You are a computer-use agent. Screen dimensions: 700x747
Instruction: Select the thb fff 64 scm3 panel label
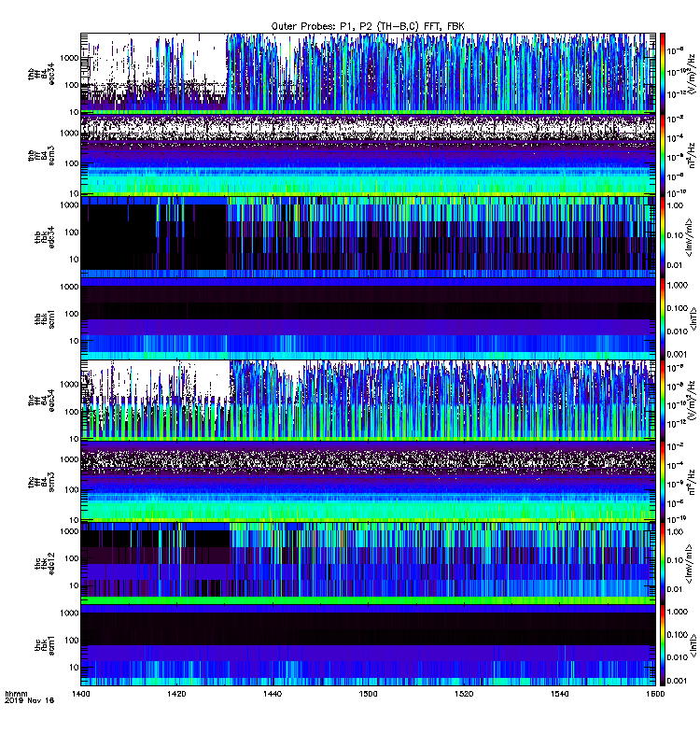point(41,156)
